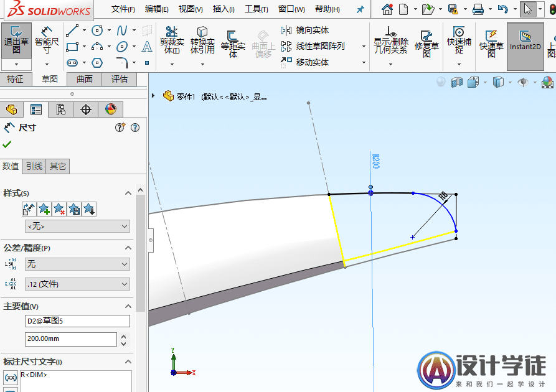
Task: Click Offset Entities (等距实体) tool
Action: [x=233, y=44]
